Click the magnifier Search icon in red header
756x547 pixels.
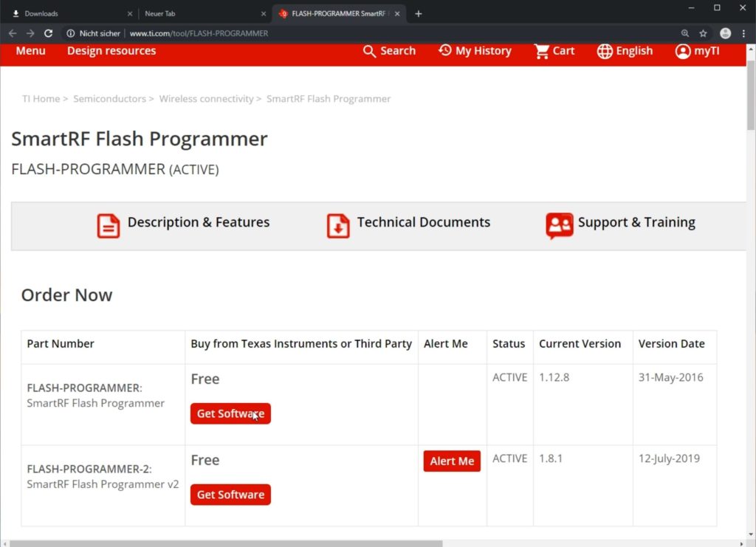click(x=369, y=51)
